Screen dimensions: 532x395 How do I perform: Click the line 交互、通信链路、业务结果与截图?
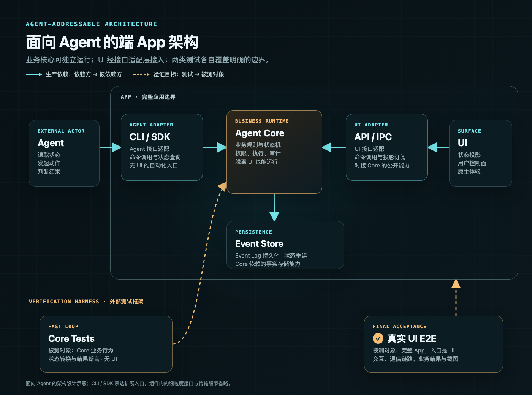coord(415,359)
